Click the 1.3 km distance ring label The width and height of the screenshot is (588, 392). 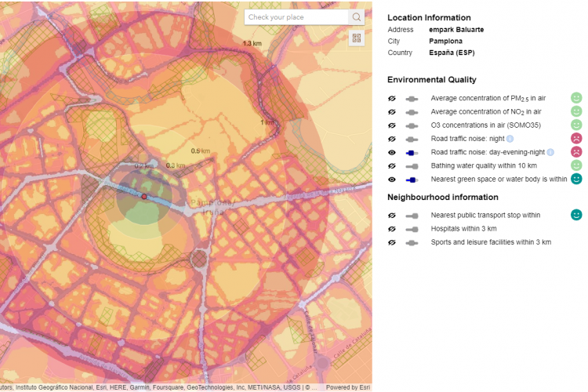tap(252, 44)
